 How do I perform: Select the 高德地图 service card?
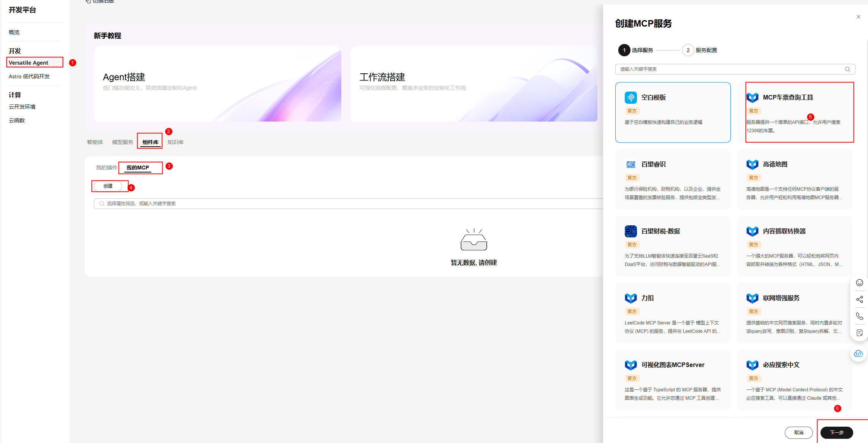click(794, 179)
